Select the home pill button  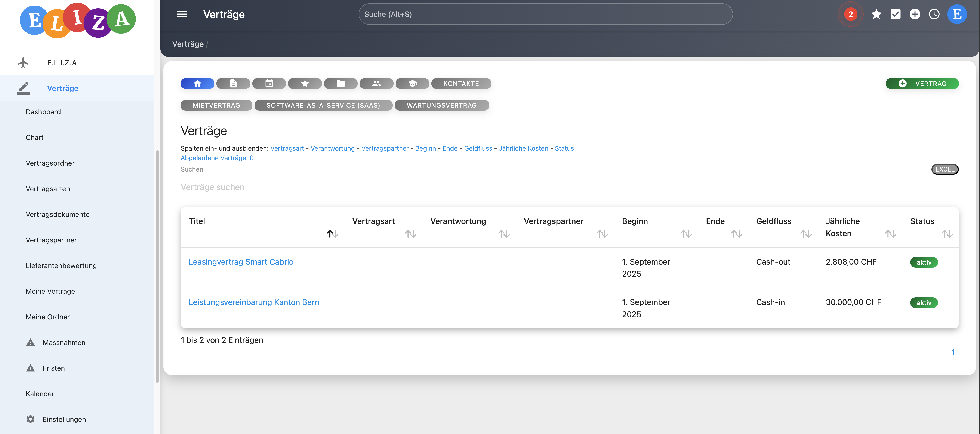(197, 84)
